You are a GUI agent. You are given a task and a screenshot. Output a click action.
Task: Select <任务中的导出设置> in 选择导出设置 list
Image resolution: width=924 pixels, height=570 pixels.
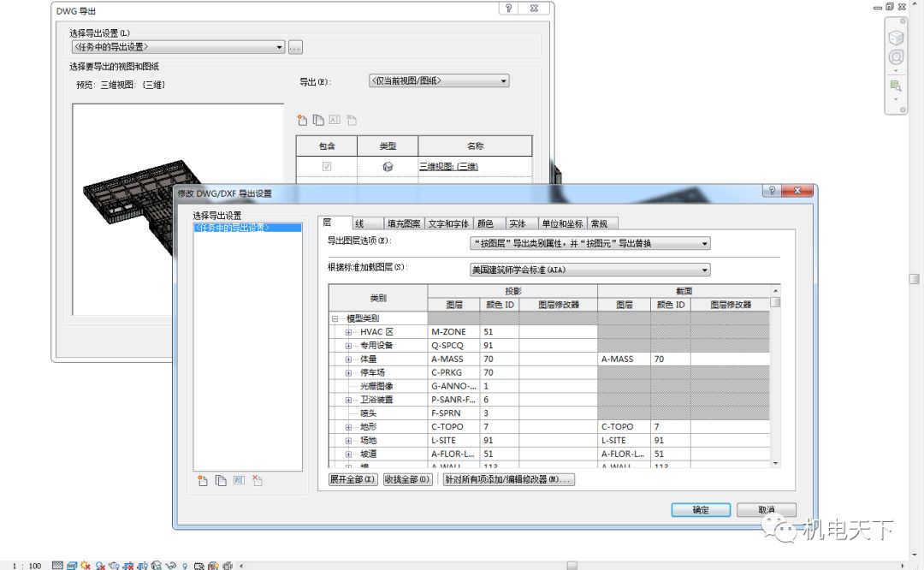coord(247,228)
